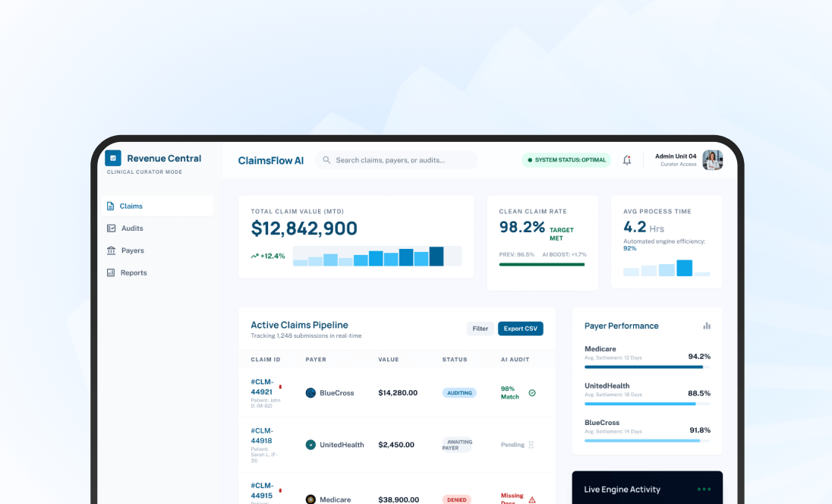Click the verified checkmark beside 98% Match
This screenshot has width=832, height=504.
pos(531,392)
